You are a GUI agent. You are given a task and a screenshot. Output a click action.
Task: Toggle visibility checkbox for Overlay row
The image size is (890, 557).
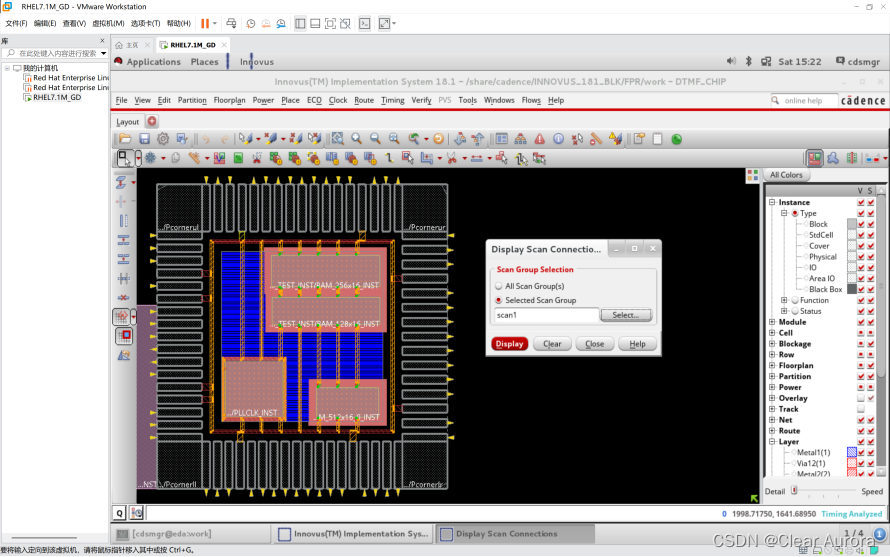coord(861,398)
